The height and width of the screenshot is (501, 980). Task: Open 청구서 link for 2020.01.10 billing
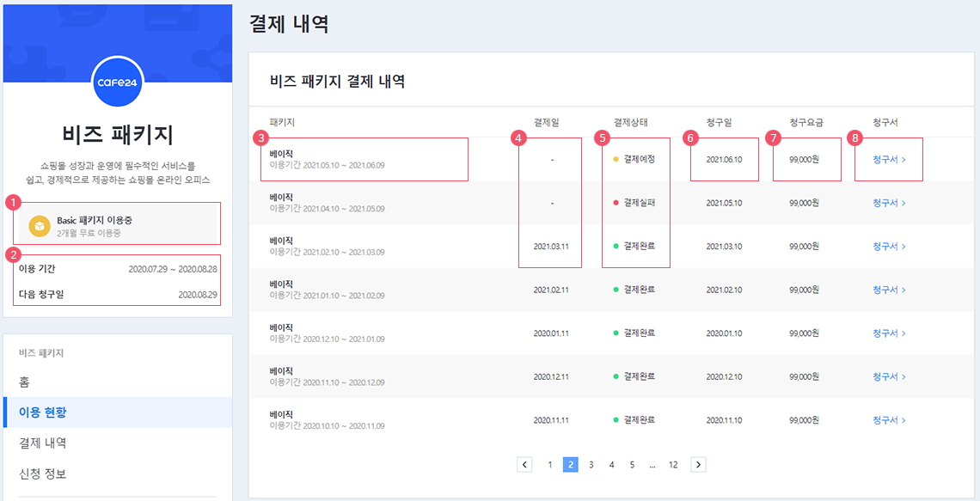pos(890,333)
